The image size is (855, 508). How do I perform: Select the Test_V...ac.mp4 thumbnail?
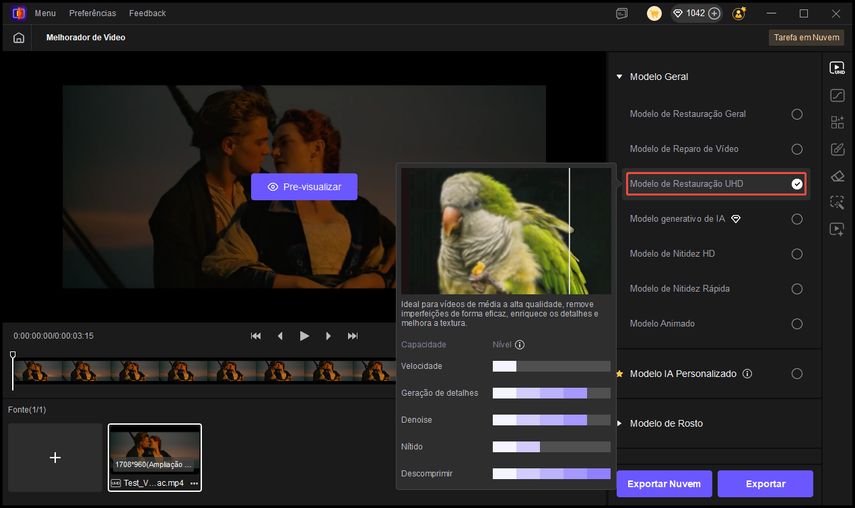pos(155,457)
